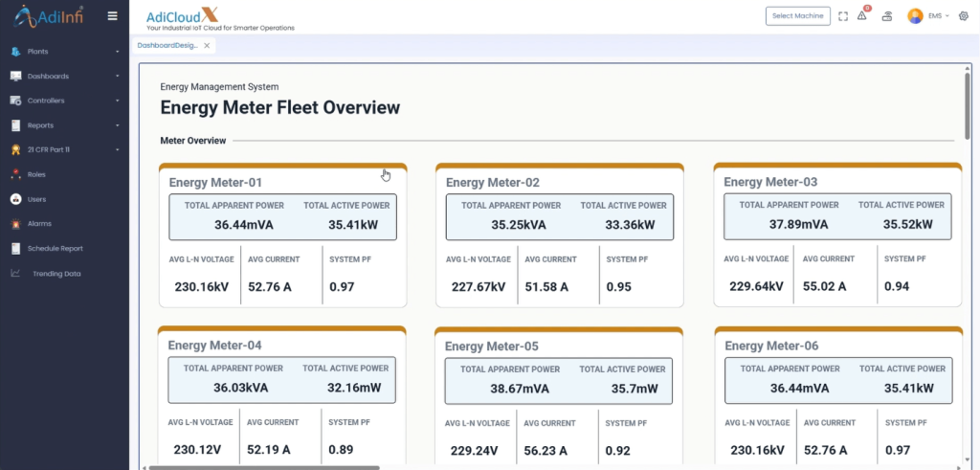Click the Plants sidebar icon
Screen dimensions: 980x470
coord(15,52)
